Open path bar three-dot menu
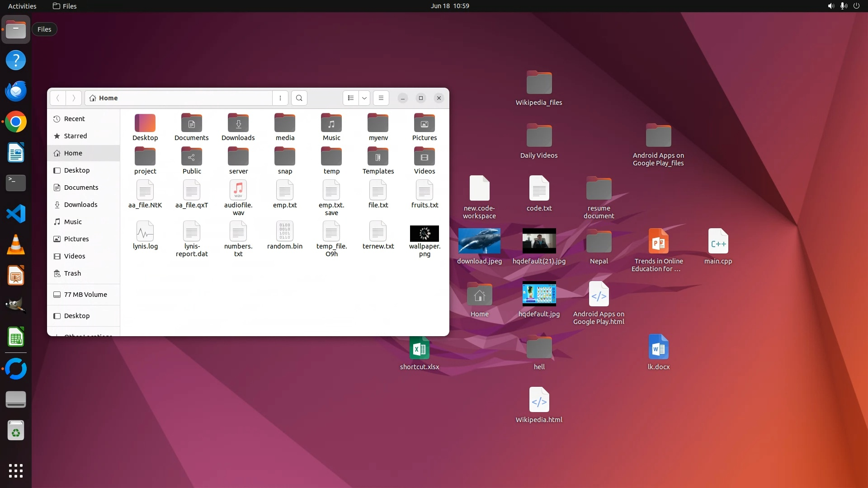This screenshot has width=868, height=488. coord(280,98)
